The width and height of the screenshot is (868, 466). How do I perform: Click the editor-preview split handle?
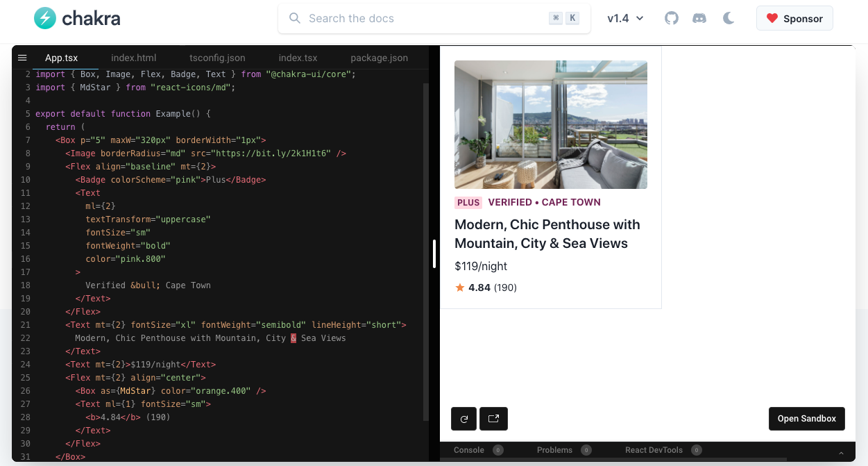pyautogui.click(x=434, y=253)
